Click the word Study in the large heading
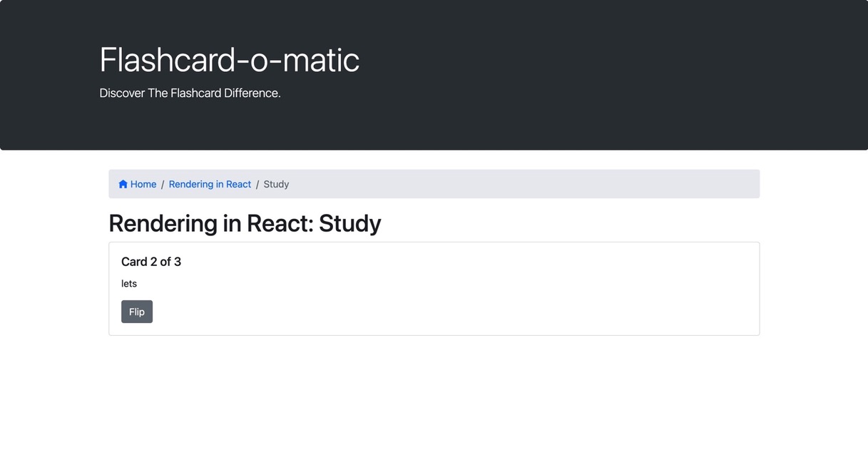 350,223
